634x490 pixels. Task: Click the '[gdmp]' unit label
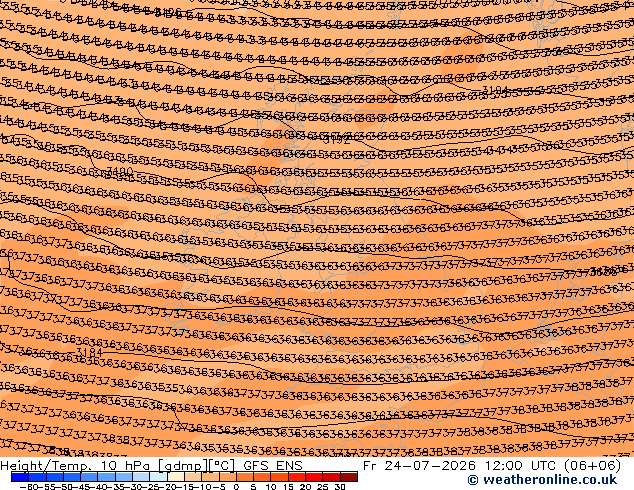click(x=182, y=466)
